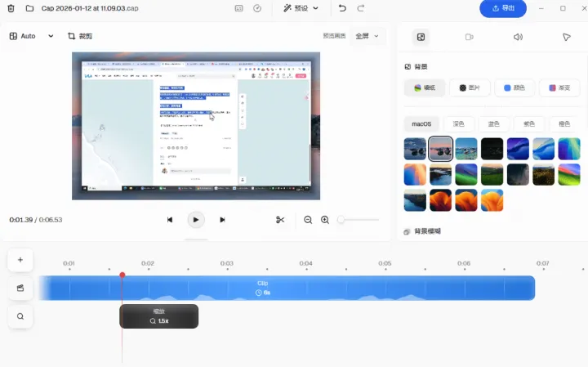This screenshot has width=588, height=367.
Task: Click the video preview canvas
Action: click(x=196, y=126)
